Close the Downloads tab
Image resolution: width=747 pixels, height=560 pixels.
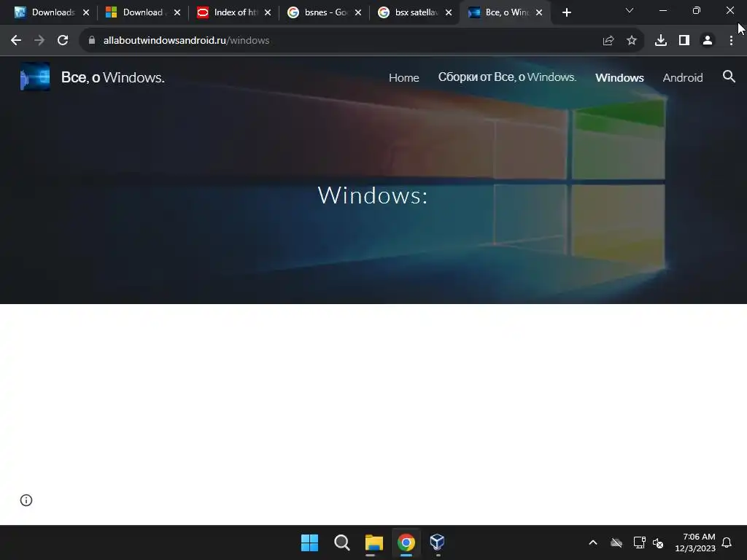[x=86, y=13]
